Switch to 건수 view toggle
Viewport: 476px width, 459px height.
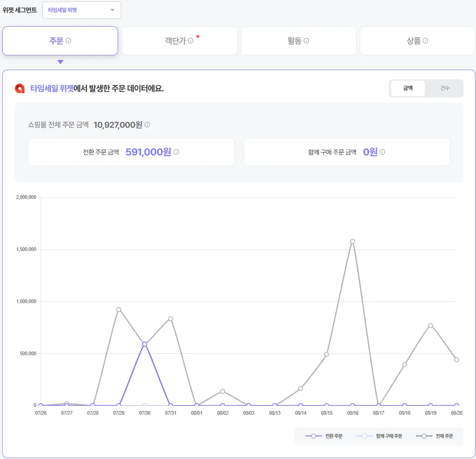point(445,88)
